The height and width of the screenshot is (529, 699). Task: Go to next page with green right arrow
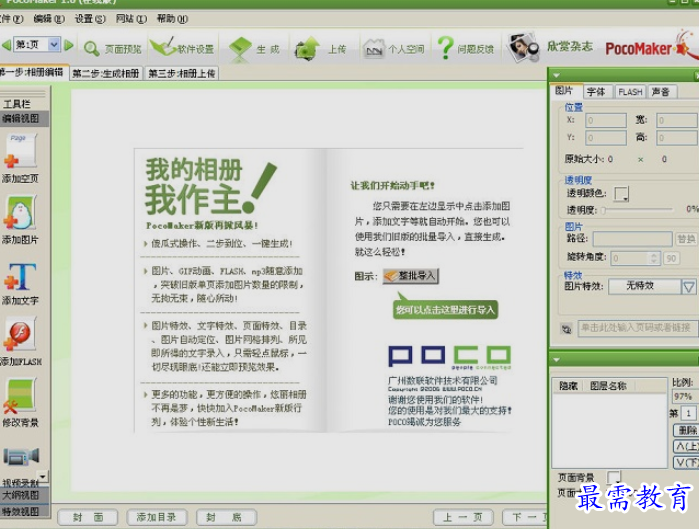tap(69, 45)
